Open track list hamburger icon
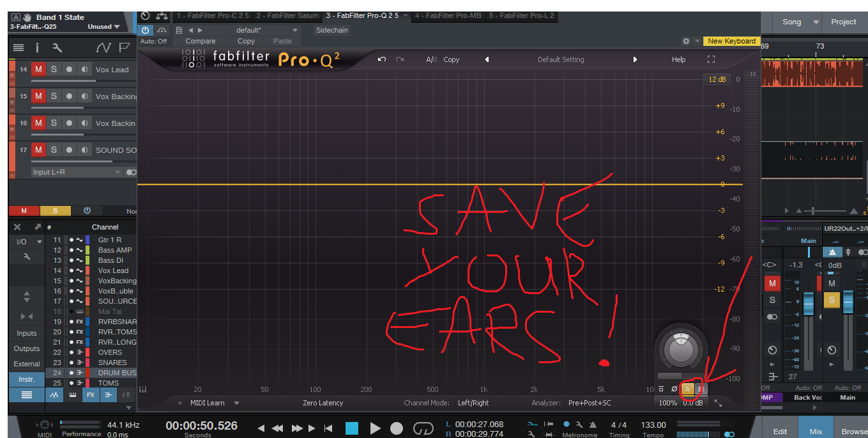The width and height of the screenshot is (868, 438). [x=19, y=47]
